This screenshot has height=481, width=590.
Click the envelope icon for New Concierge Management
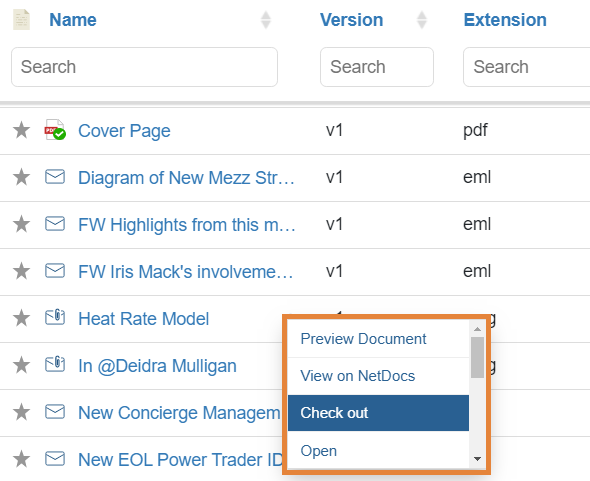click(x=55, y=411)
